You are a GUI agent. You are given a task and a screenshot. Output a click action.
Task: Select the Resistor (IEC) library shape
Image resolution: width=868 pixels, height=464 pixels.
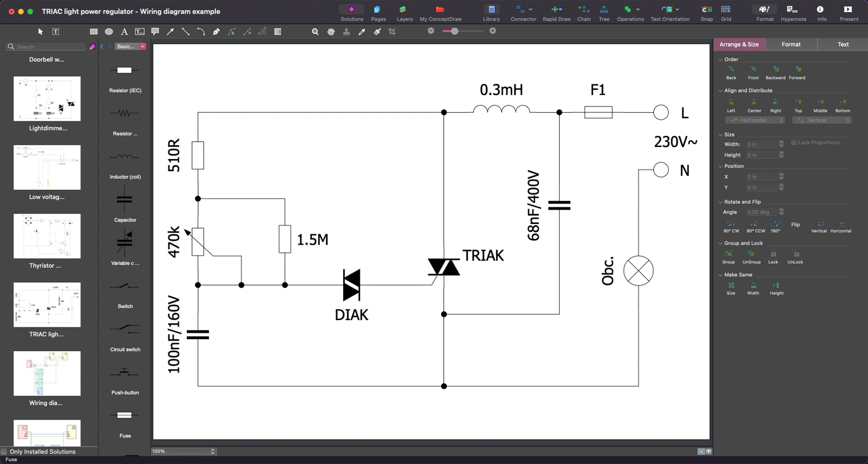tap(124, 71)
